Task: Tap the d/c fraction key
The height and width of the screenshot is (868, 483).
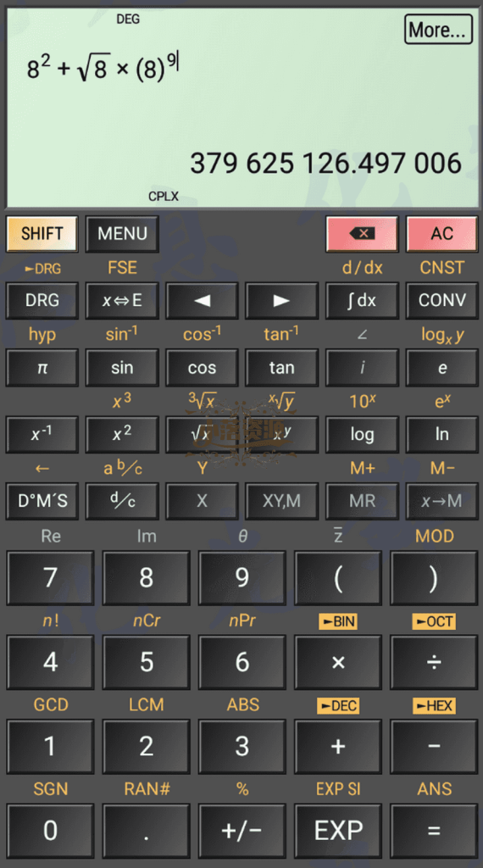Action: (122, 501)
